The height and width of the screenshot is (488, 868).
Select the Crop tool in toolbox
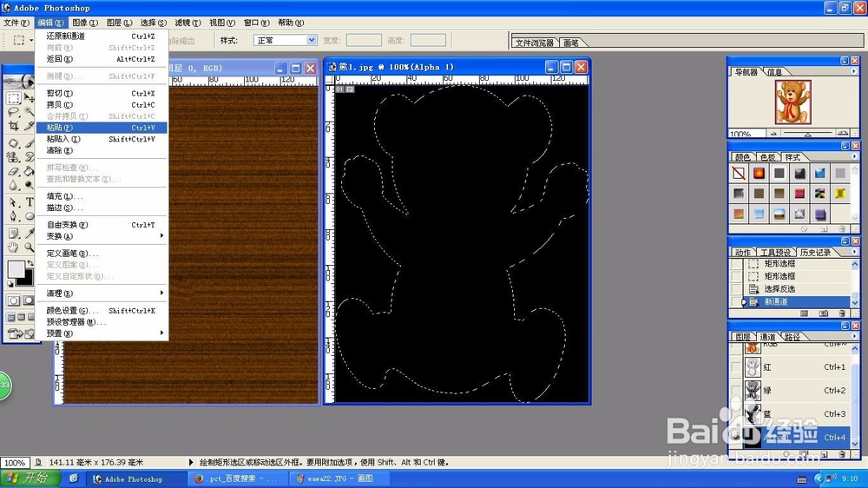[x=13, y=126]
